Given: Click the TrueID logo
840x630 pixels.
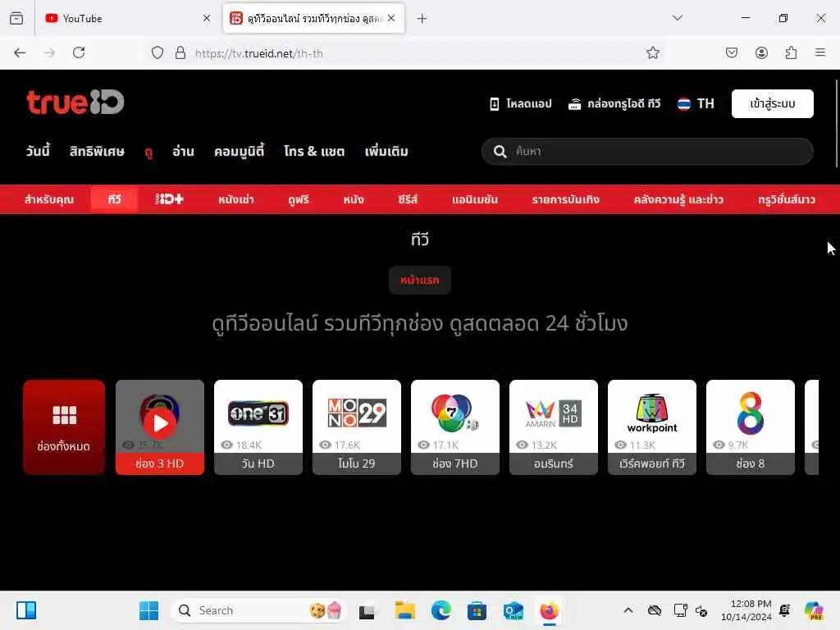Looking at the screenshot, I should coord(75,102).
